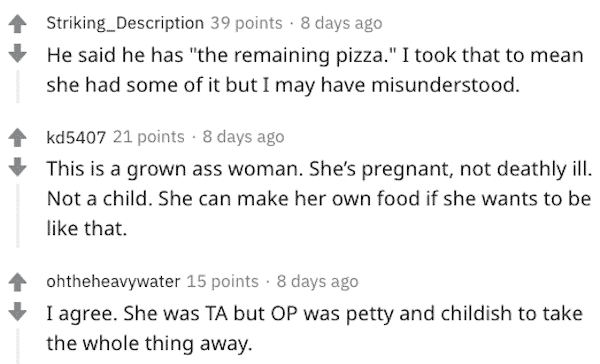This screenshot has height=364, width=600.
Task: Click the comment text starting 'I agree. She was TA'
Action: point(315,328)
